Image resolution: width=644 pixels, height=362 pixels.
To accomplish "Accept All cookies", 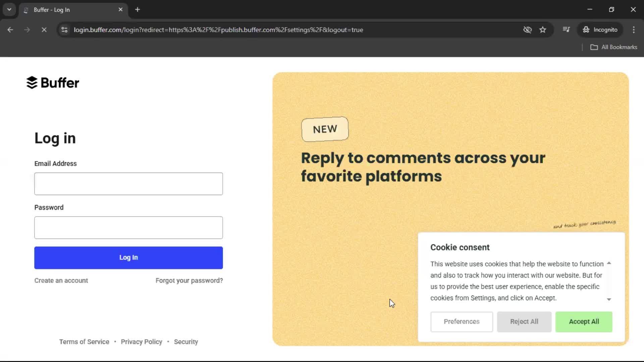I will point(584,321).
